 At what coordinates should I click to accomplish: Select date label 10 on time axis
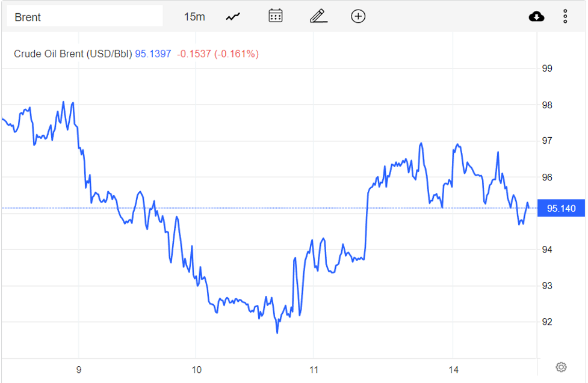tap(196, 370)
